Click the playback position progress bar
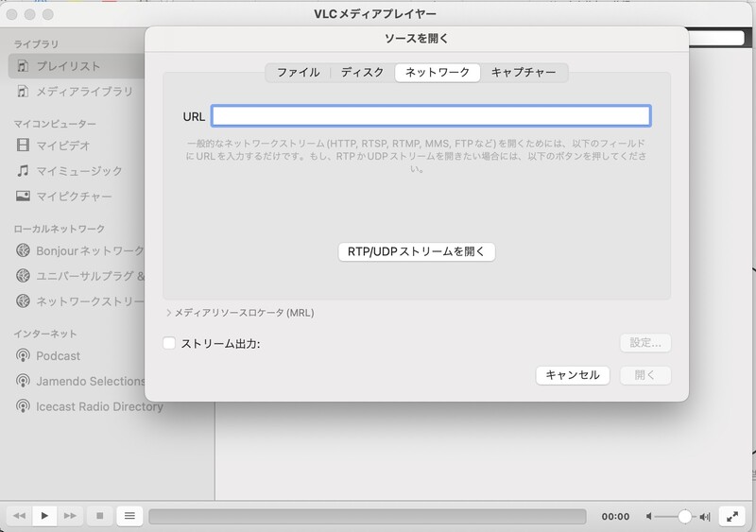 (368, 516)
